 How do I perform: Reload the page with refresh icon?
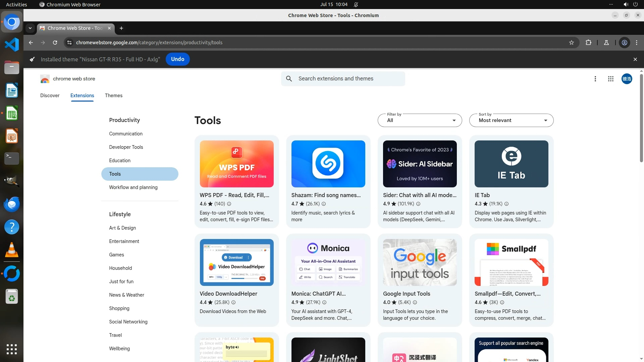pyautogui.click(x=55, y=43)
